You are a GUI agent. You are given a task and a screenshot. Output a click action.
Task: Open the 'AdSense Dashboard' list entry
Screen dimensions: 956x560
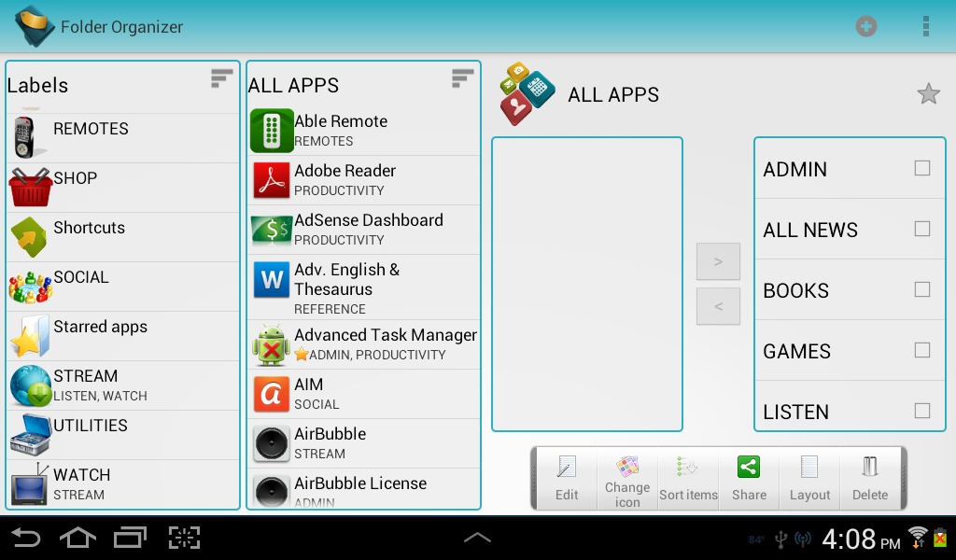364,230
